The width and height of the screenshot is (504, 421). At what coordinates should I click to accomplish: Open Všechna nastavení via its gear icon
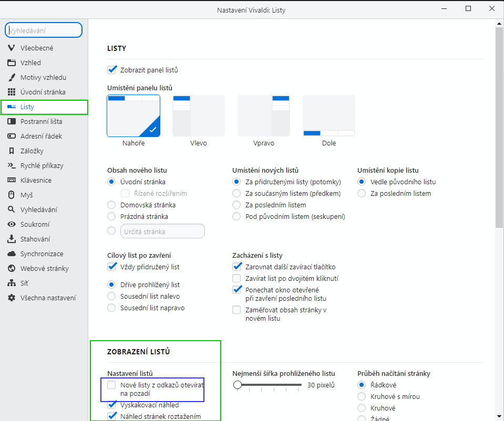tap(11, 298)
